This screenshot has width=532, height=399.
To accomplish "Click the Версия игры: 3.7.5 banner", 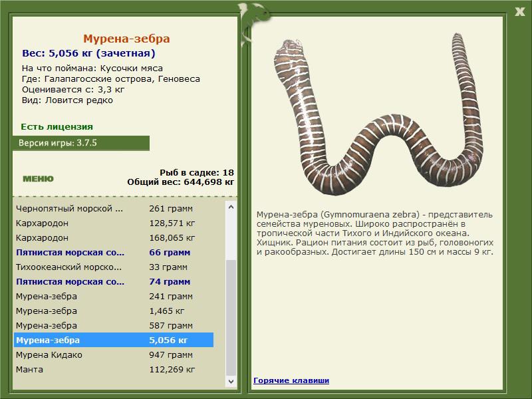I will pos(80,143).
